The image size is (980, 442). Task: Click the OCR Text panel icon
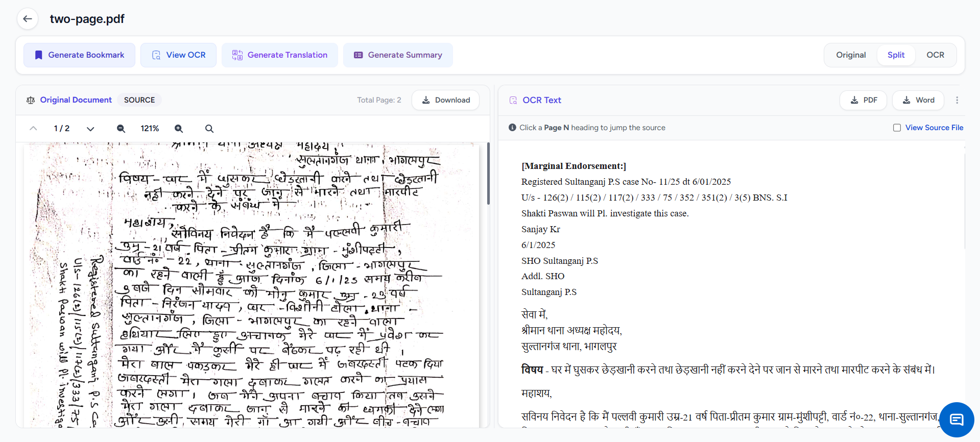pyautogui.click(x=513, y=100)
